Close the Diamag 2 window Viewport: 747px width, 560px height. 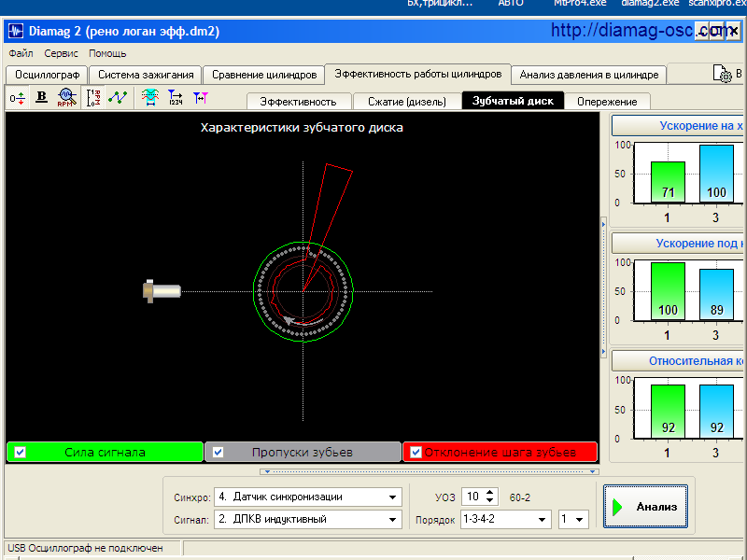tap(734, 32)
